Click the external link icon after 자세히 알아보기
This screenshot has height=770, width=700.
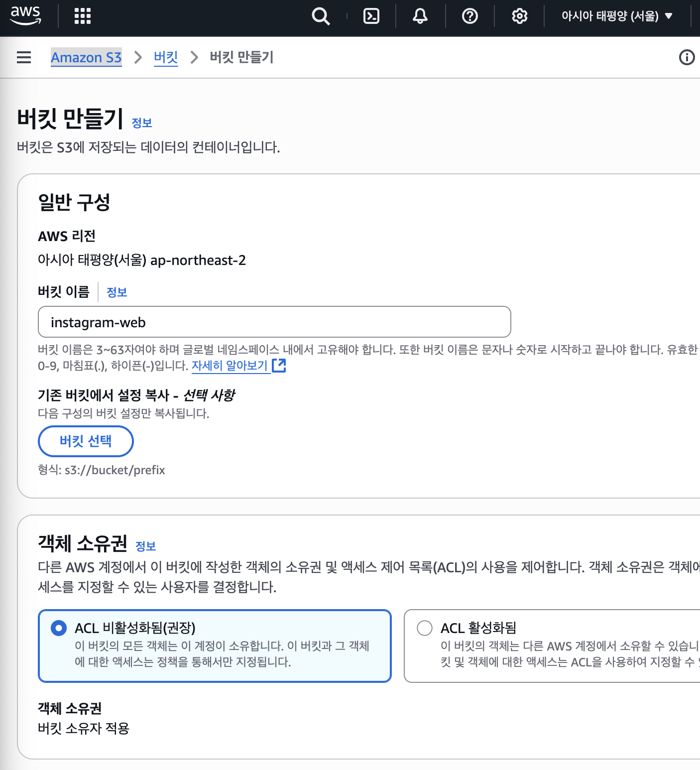pyautogui.click(x=279, y=366)
